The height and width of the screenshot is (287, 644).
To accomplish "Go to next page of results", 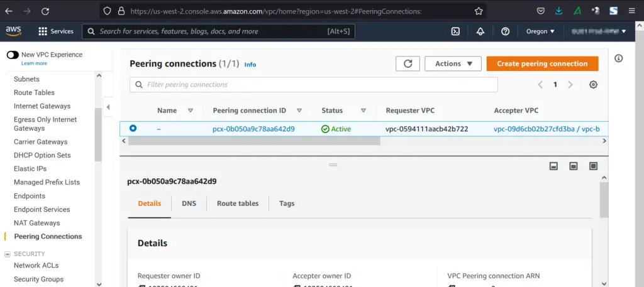I will click(x=570, y=84).
